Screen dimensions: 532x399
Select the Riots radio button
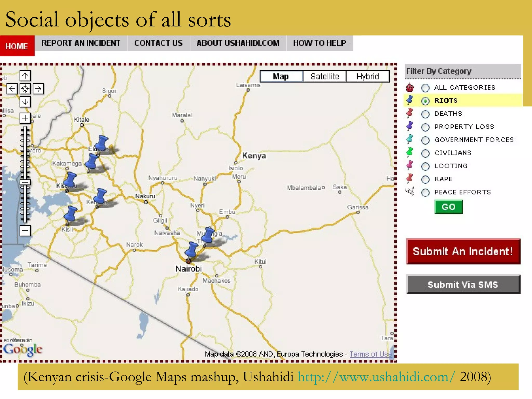pyautogui.click(x=425, y=101)
